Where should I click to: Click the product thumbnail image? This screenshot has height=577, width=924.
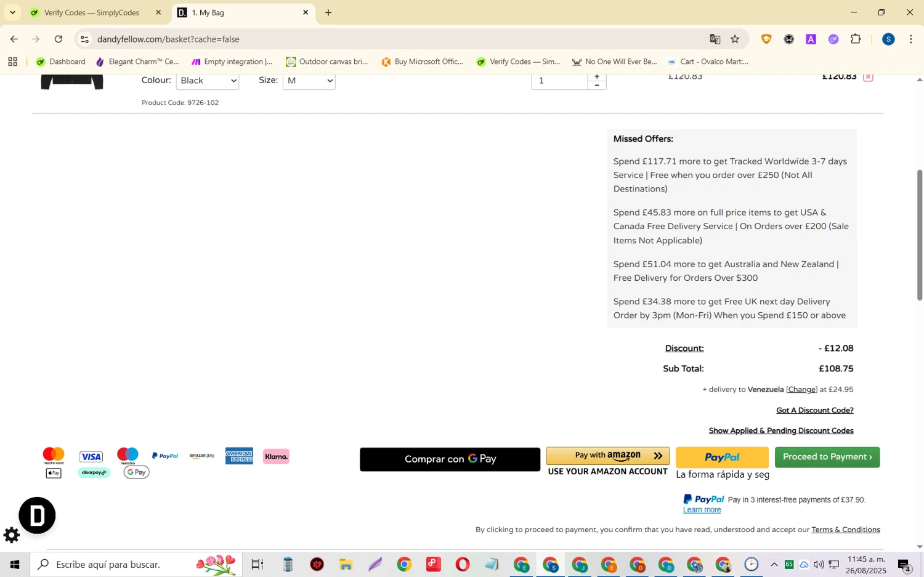71,82
